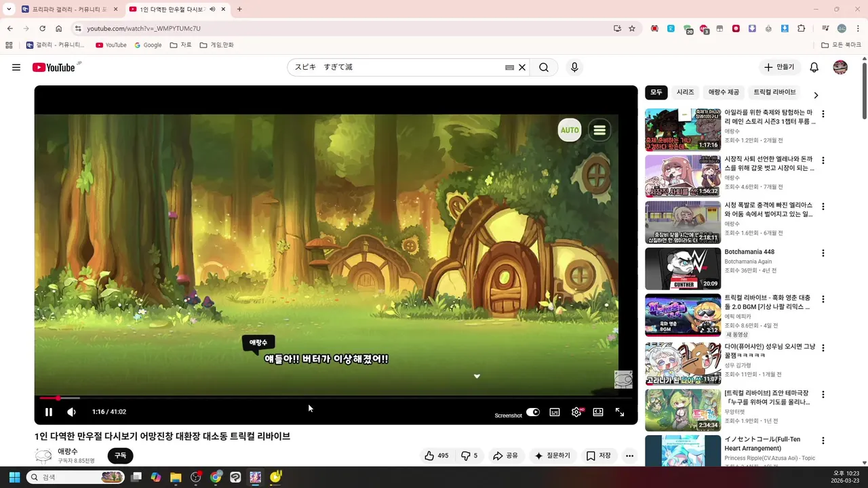Open more actions menu below video
868x488 pixels.
coord(629,455)
